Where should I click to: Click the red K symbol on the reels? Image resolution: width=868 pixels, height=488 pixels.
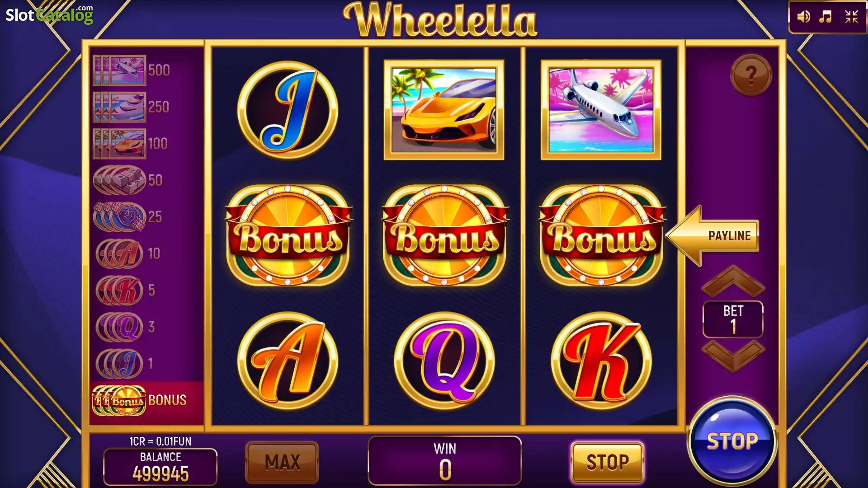pyautogui.click(x=601, y=361)
